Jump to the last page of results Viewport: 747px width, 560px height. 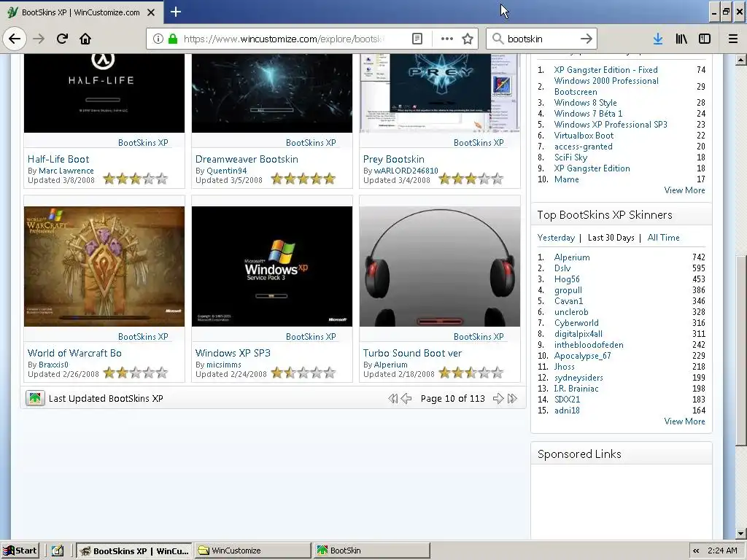(512, 399)
